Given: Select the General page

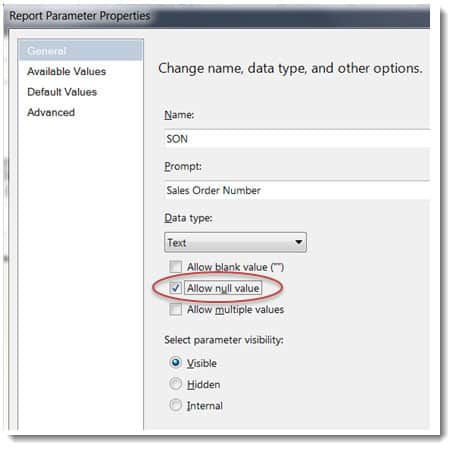Looking at the screenshot, I should 81,51.
